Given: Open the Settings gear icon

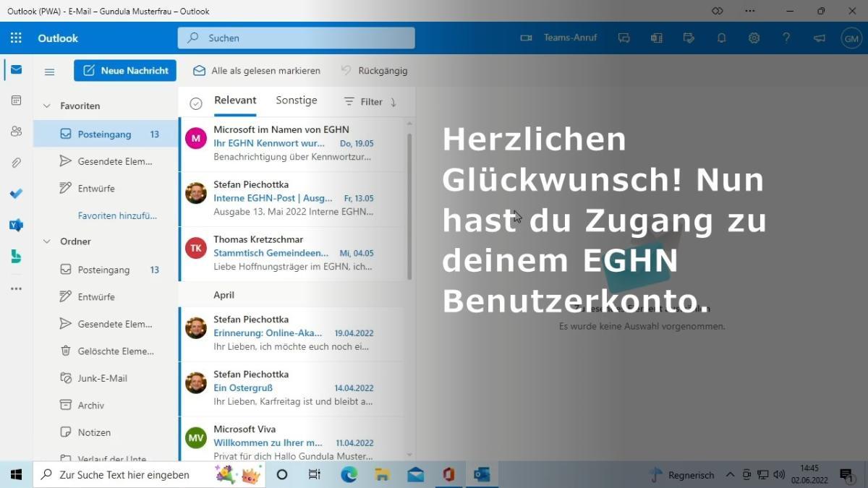Looking at the screenshot, I should coord(754,38).
